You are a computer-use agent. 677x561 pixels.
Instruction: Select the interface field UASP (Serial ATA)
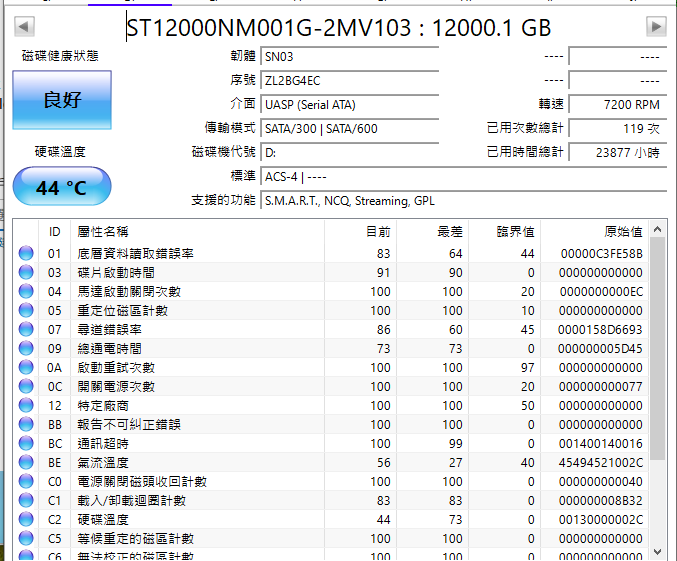point(350,105)
